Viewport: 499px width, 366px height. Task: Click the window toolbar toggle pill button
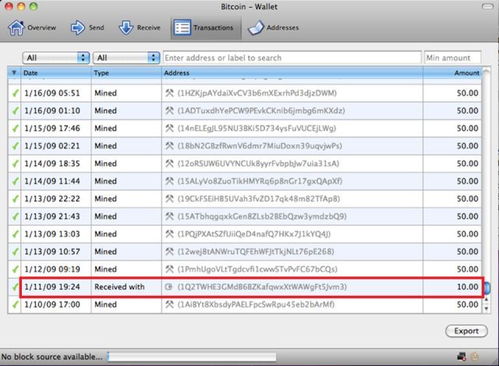[x=488, y=7]
